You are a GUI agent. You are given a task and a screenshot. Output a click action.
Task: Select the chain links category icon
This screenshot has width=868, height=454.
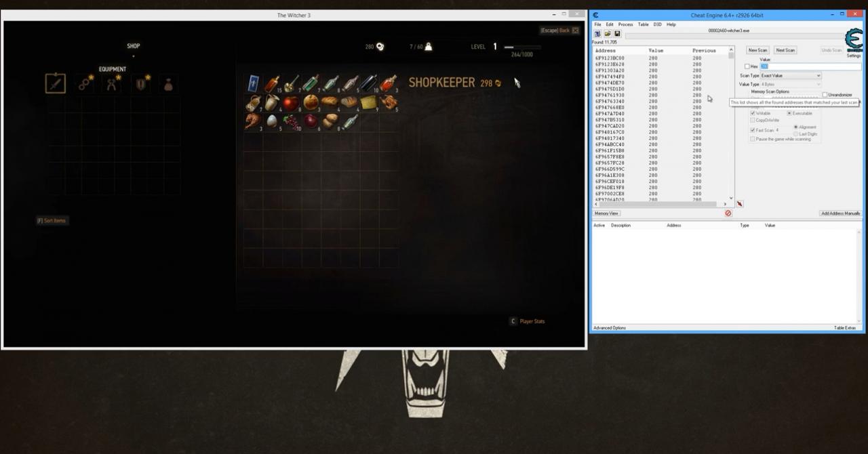tap(85, 83)
